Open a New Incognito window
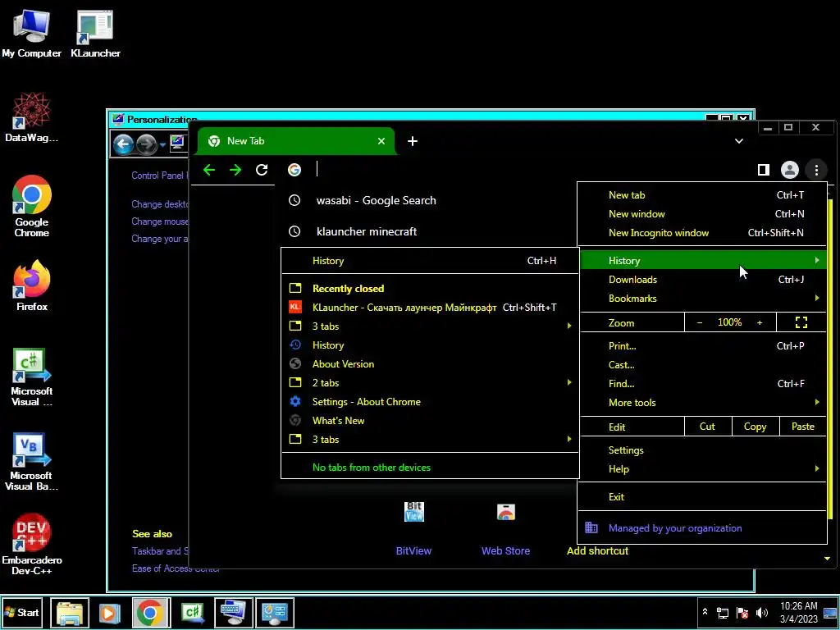840x630 pixels. 703,232
